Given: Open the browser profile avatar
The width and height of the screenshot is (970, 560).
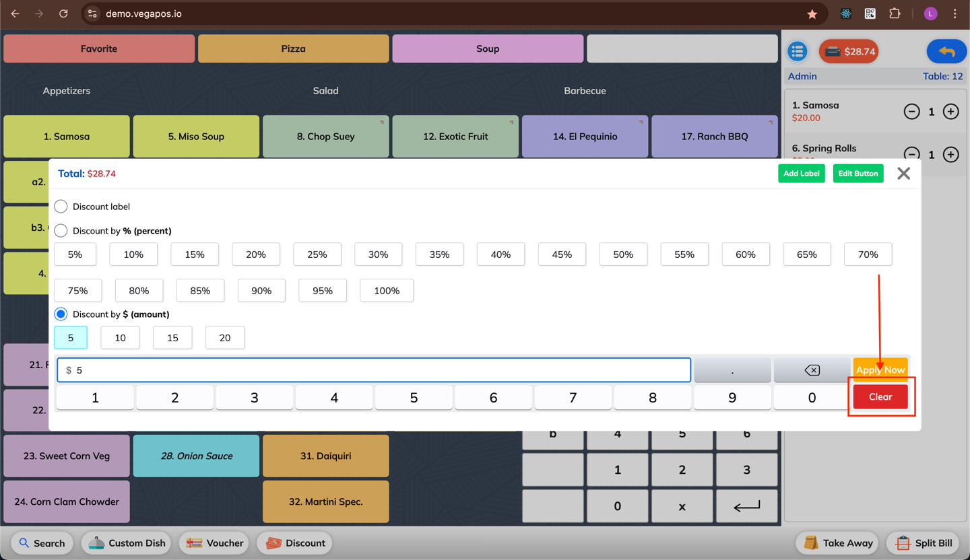Looking at the screenshot, I should (x=930, y=13).
